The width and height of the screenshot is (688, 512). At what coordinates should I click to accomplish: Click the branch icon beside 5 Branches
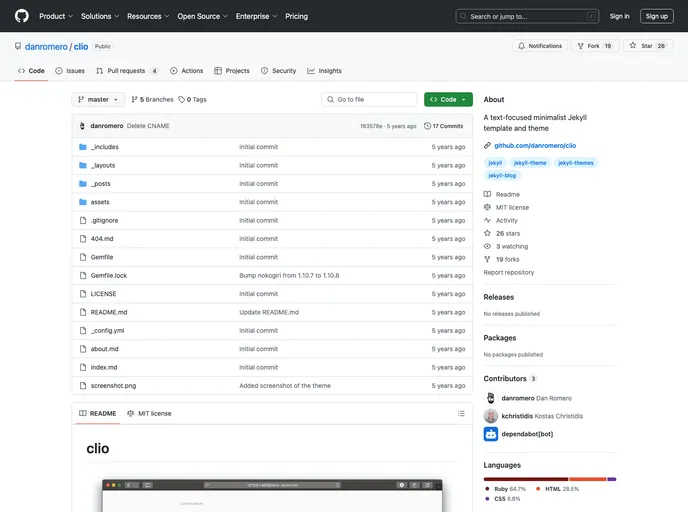[x=134, y=100]
